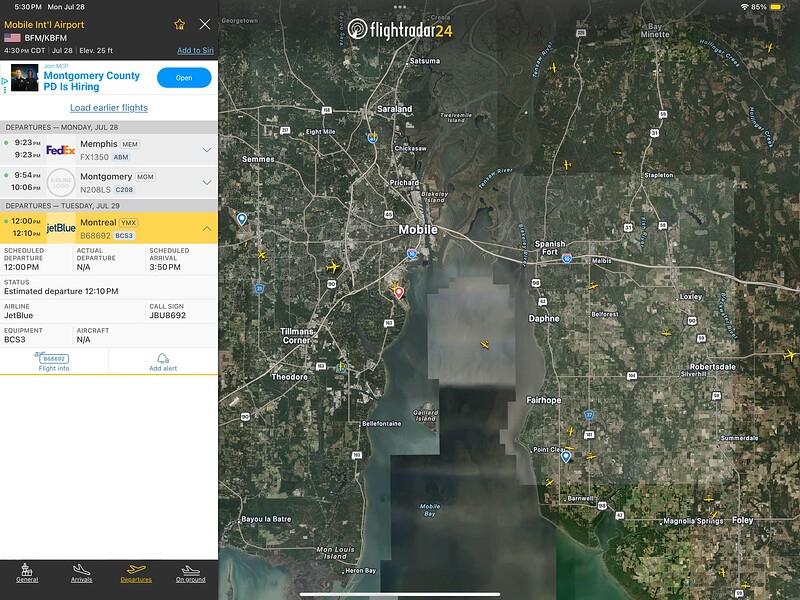
Task: Select the aircraft south of Loxley
Action: click(x=666, y=333)
